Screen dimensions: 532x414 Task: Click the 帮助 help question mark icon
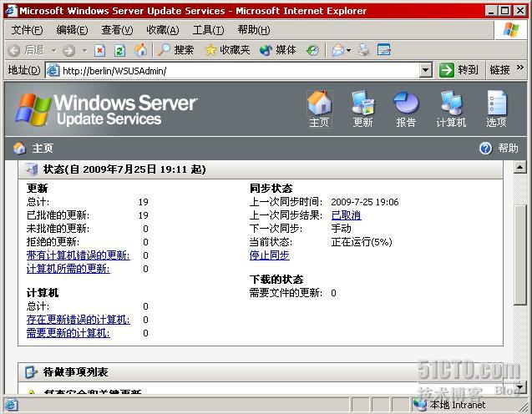[x=485, y=149]
